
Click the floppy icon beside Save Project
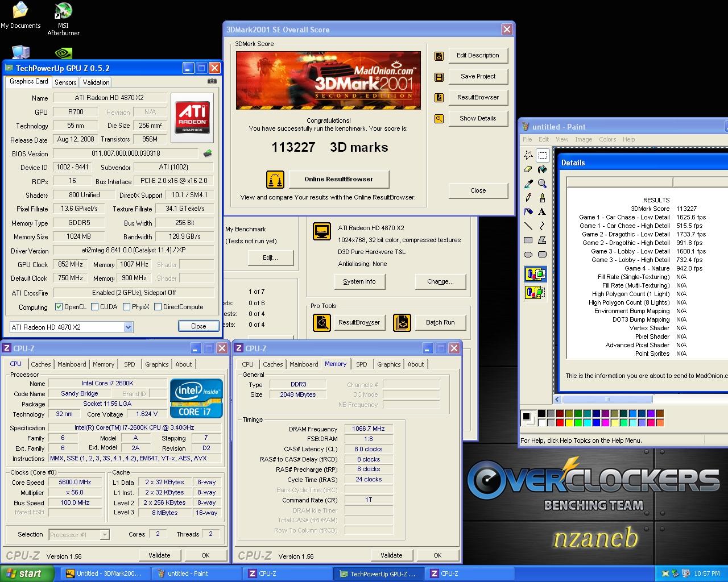pos(439,77)
